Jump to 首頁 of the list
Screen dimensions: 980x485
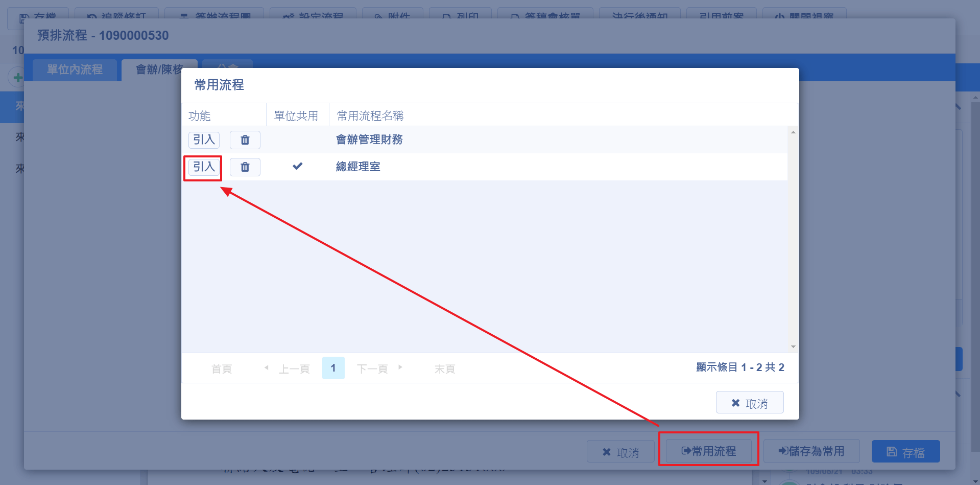(x=222, y=369)
